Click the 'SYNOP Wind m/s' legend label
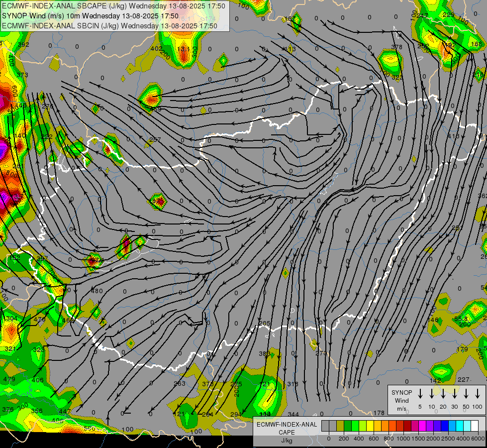 401,400
